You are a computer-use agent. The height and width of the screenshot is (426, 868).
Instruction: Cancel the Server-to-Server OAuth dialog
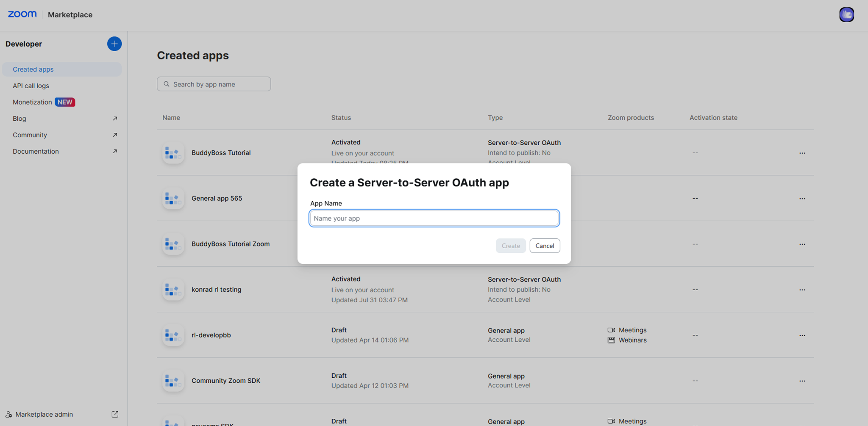pyautogui.click(x=545, y=246)
